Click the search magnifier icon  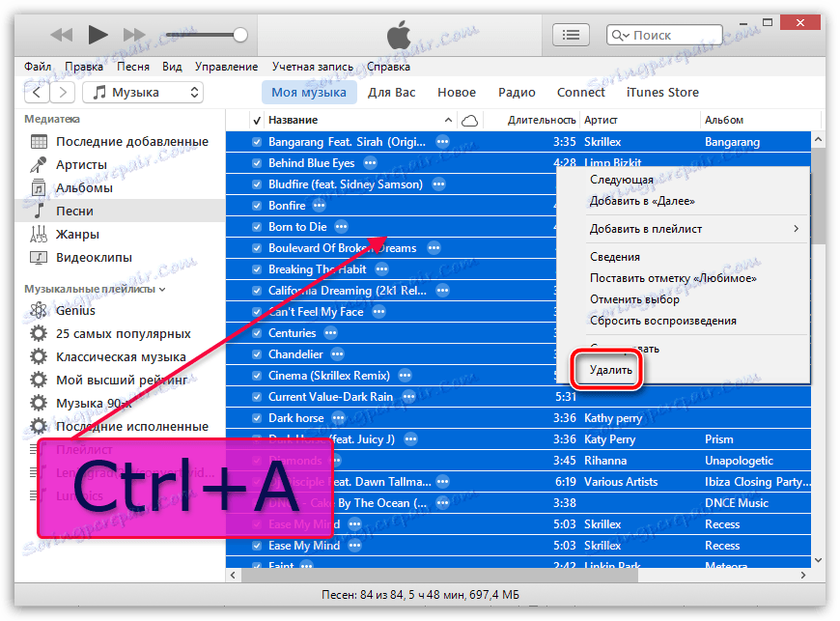(620, 36)
